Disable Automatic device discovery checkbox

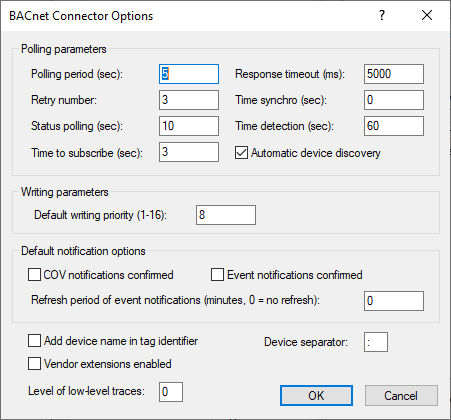[x=241, y=153]
